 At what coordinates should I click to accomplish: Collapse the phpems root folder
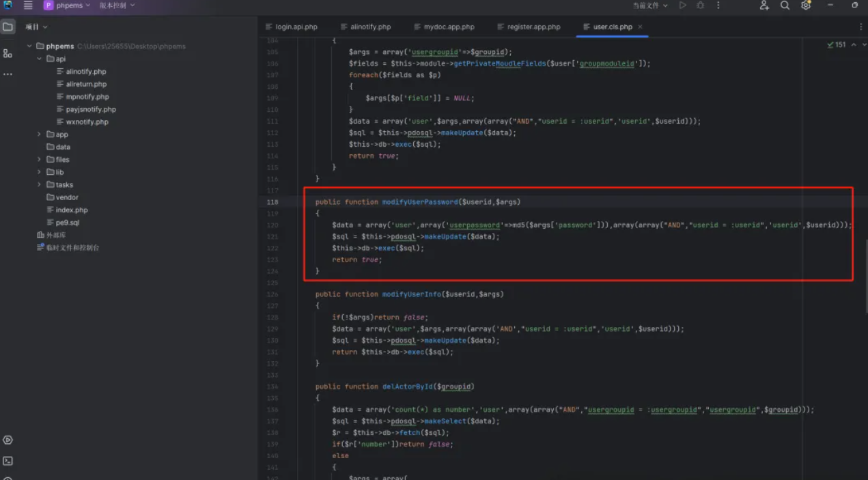coord(29,46)
